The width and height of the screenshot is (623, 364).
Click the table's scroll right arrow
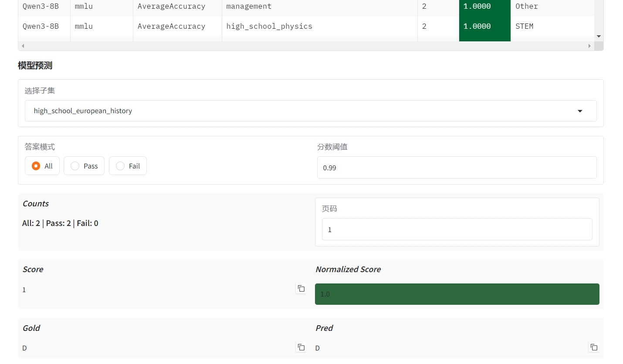pos(589,46)
